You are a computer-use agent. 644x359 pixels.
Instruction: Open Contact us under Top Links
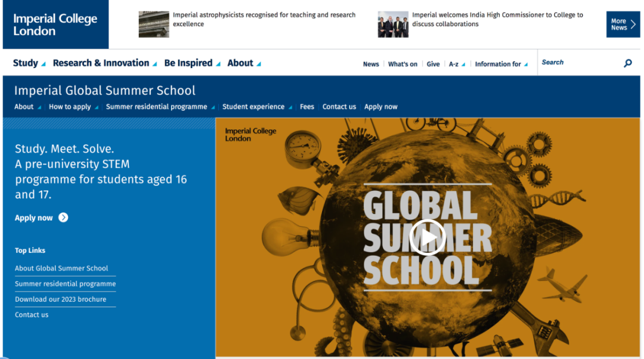coord(32,315)
